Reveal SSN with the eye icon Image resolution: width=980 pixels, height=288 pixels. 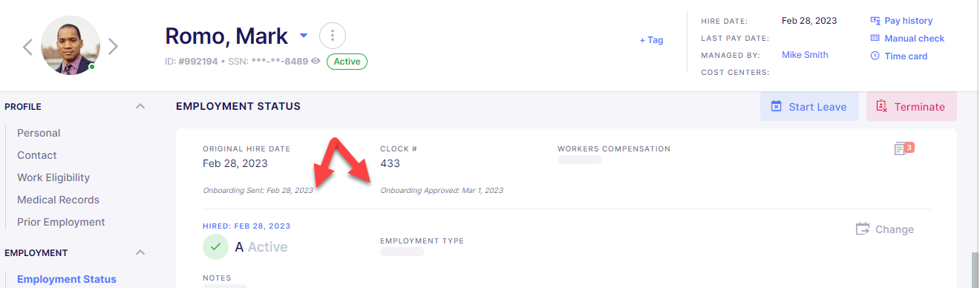(316, 62)
